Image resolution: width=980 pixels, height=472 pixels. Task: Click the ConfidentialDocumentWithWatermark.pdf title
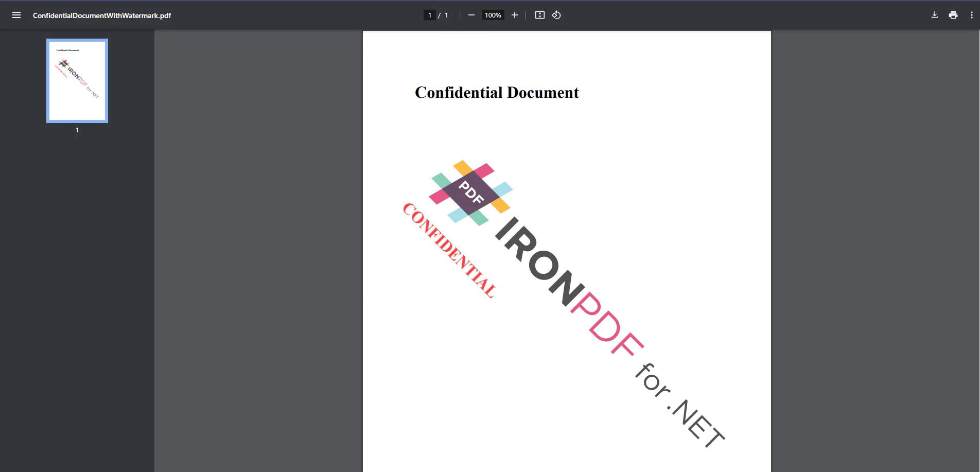pyautogui.click(x=102, y=15)
